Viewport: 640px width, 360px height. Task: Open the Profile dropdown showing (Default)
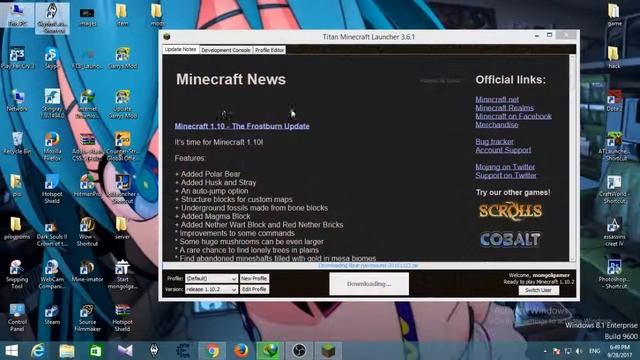[x=211, y=278]
